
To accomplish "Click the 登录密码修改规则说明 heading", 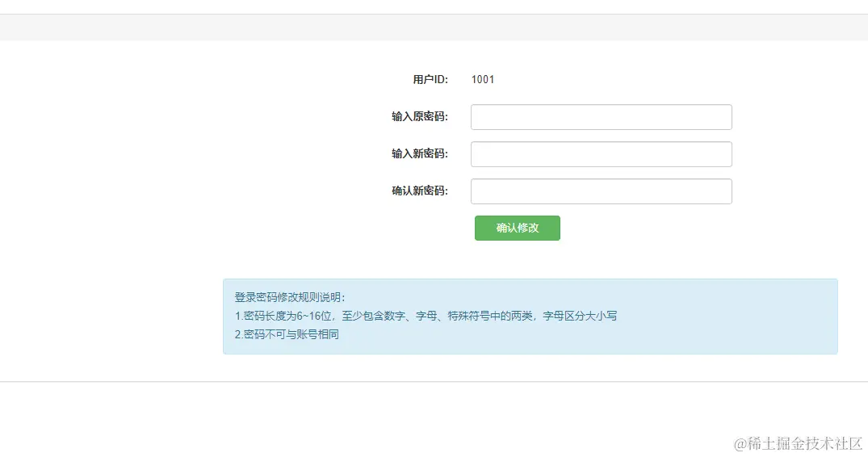I will point(290,298).
